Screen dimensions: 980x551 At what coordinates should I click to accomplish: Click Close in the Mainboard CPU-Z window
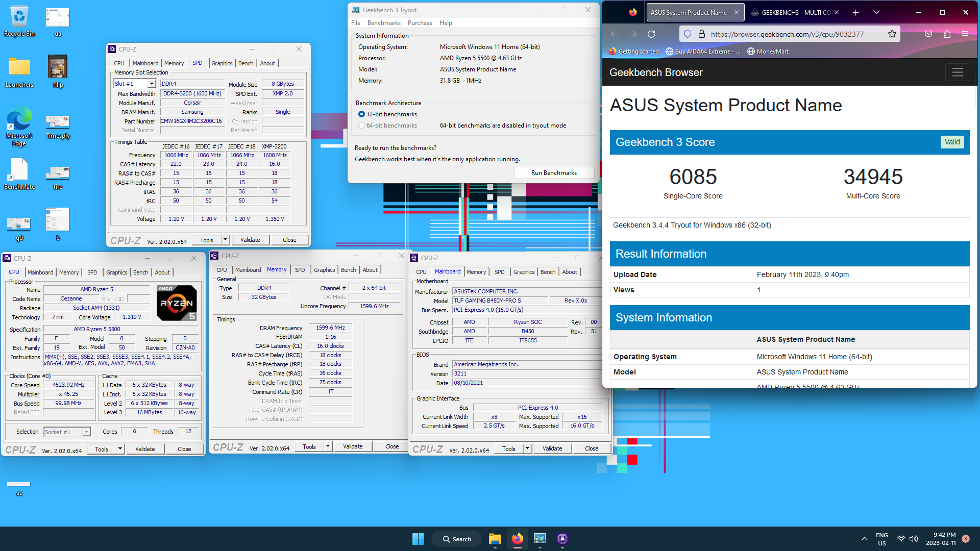(x=592, y=448)
